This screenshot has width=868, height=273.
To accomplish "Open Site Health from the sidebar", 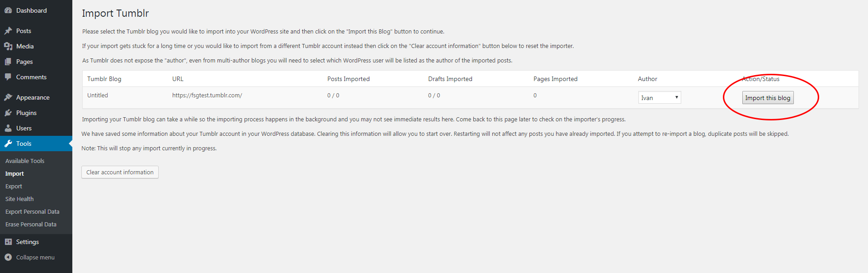I will point(19,199).
